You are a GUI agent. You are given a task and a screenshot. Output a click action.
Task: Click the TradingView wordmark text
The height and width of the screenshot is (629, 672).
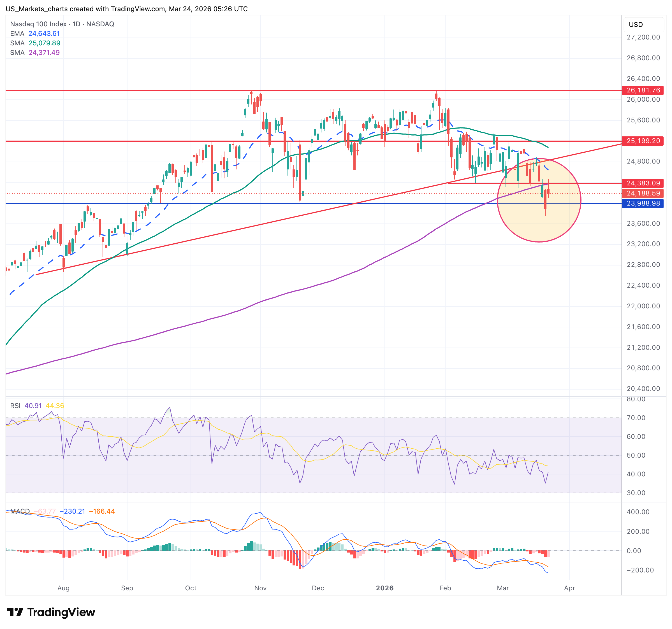[x=61, y=612]
